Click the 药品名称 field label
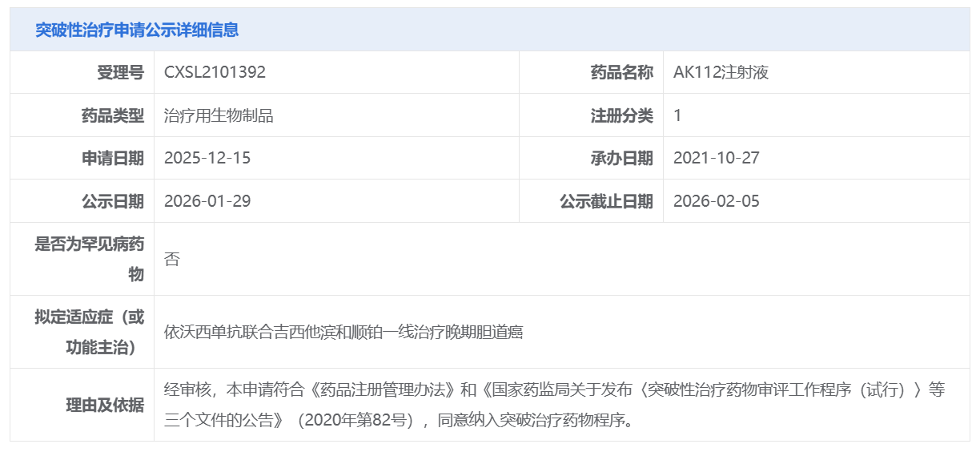Screen dimensions: 980x452 [621, 73]
